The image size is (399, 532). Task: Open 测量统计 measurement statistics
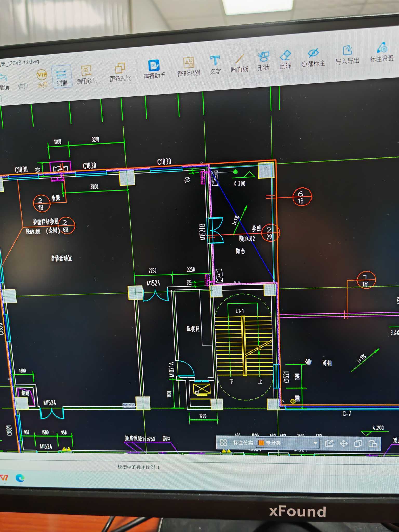tap(87, 75)
